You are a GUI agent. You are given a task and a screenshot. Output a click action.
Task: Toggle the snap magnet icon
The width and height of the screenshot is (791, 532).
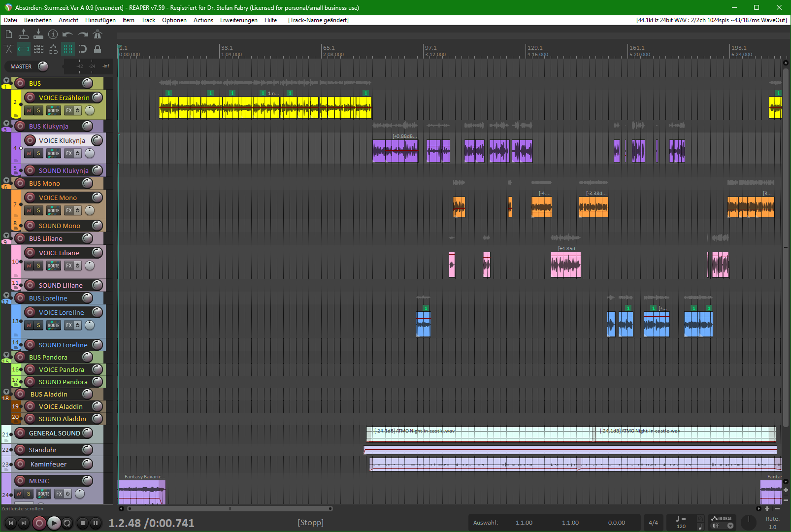click(82, 49)
